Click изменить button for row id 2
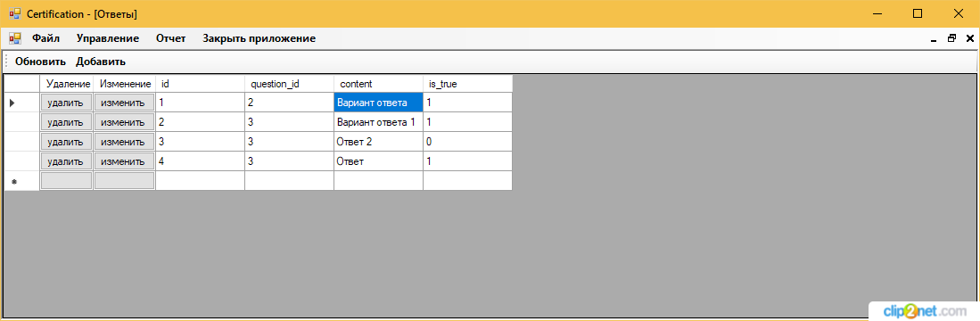The height and width of the screenshot is (321, 980). pos(124,122)
